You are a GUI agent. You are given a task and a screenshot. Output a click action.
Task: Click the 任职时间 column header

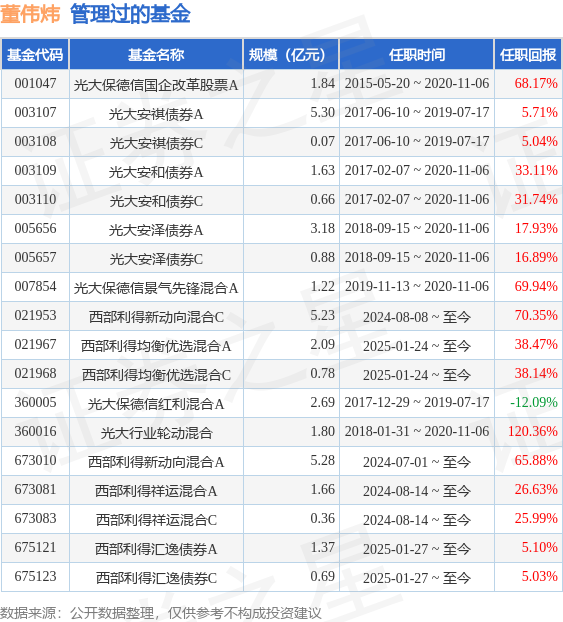coord(417,55)
